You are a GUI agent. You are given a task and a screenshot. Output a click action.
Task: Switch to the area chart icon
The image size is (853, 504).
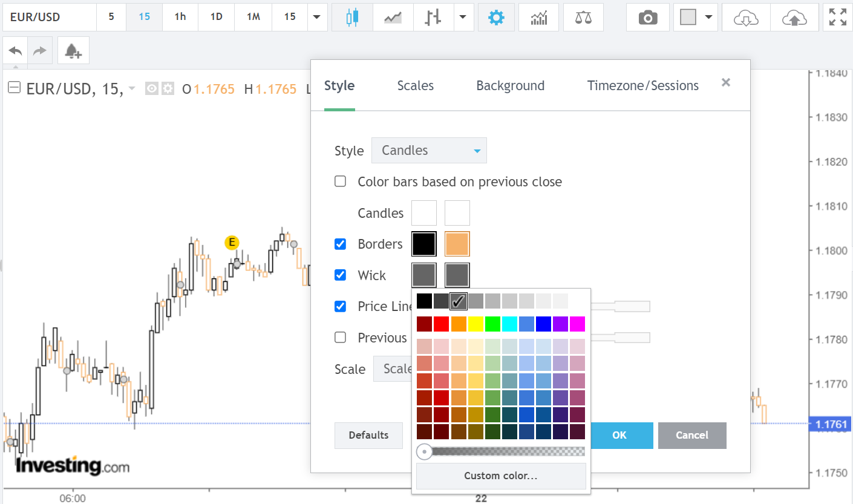tap(393, 17)
